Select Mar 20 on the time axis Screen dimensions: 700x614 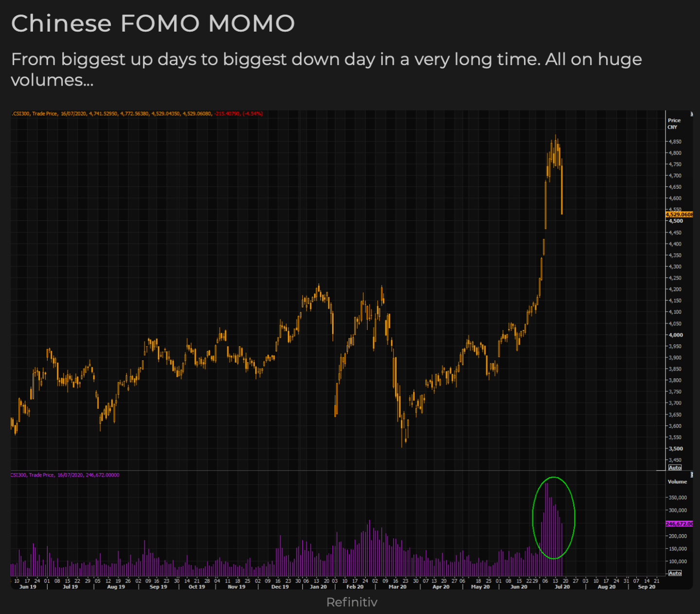tap(397, 587)
